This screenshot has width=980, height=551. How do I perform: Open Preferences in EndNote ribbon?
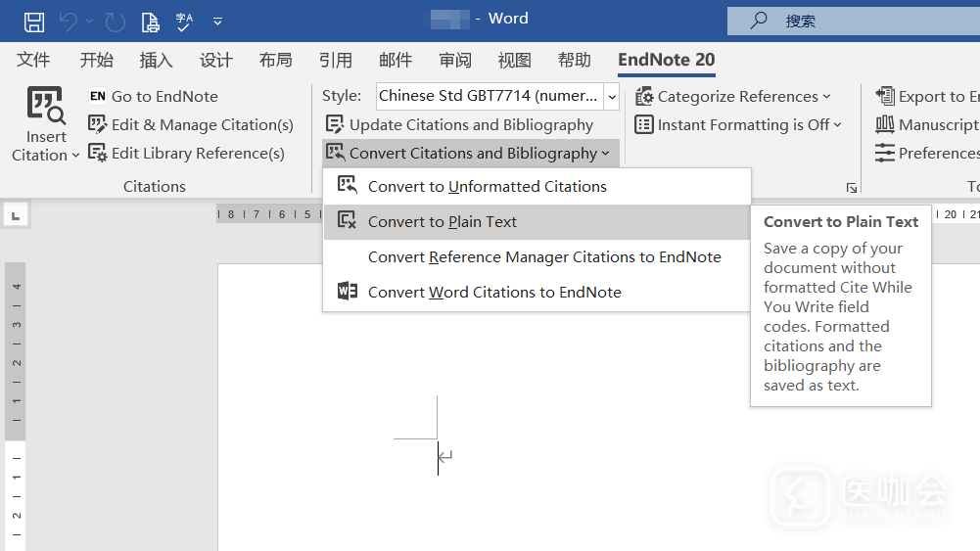tap(926, 153)
